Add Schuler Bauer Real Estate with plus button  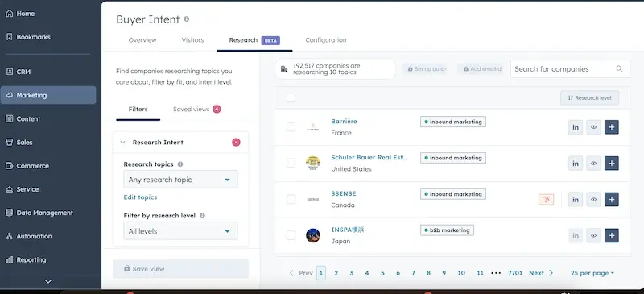pyautogui.click(x=612, y=164)
